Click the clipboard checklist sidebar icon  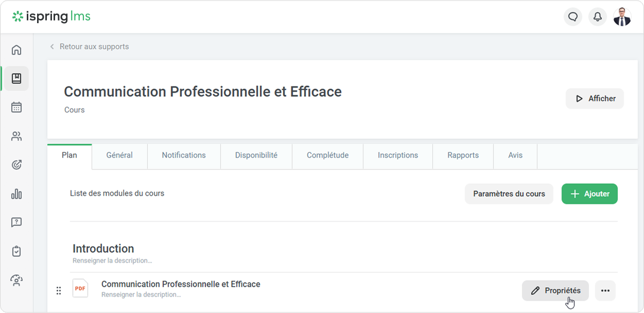point(16,251)
